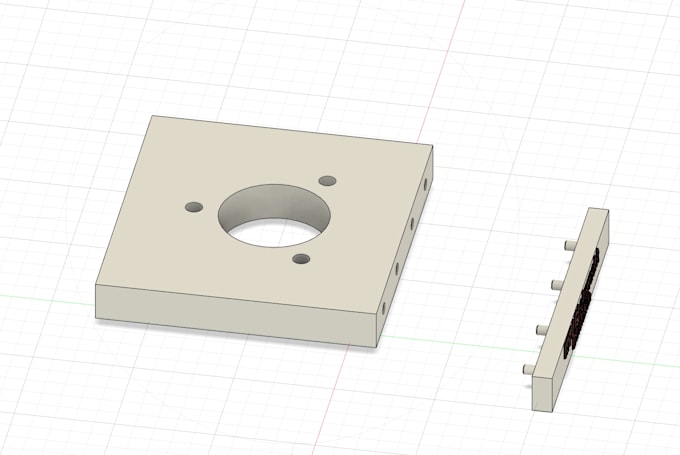Select the dark embossed lettering on the narrow bar
This screenshot has width=680, height=455.
coord(582,303)
